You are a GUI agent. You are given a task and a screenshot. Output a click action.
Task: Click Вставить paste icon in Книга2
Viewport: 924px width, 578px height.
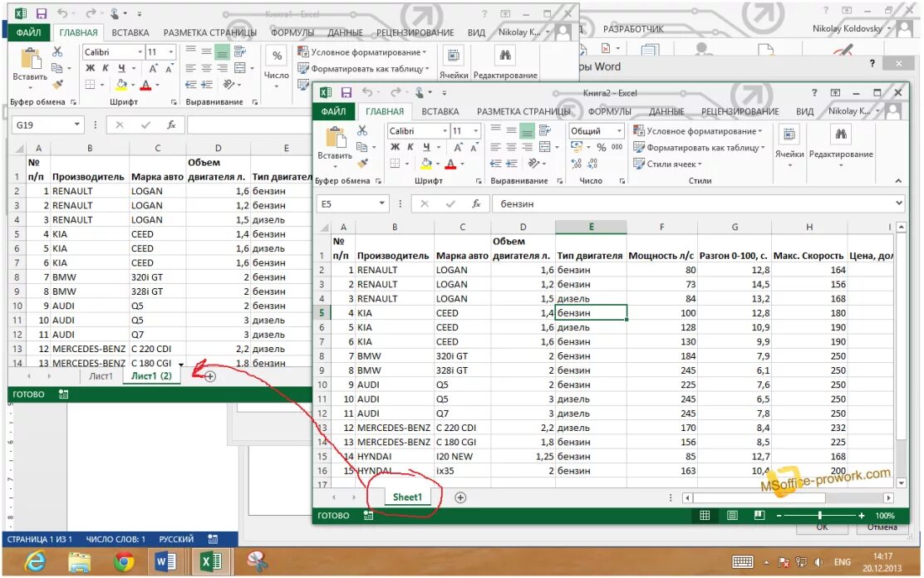(x=336, y=138)
